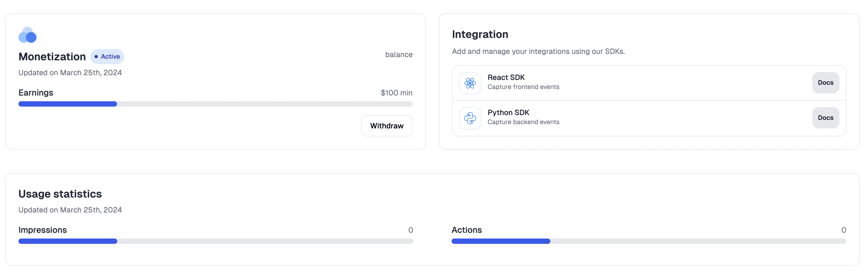Click the Impressions progress bar

tap(215, 241)
